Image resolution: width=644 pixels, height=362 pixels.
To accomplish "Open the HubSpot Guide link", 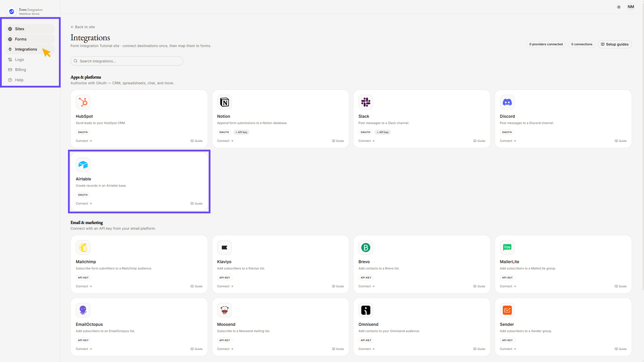I will click(x=196, y=141).
